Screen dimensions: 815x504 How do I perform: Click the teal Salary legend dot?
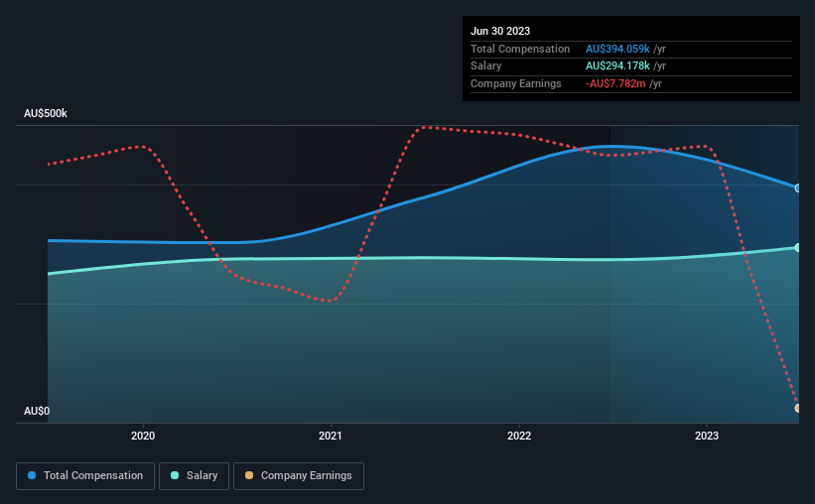[175, 475]
